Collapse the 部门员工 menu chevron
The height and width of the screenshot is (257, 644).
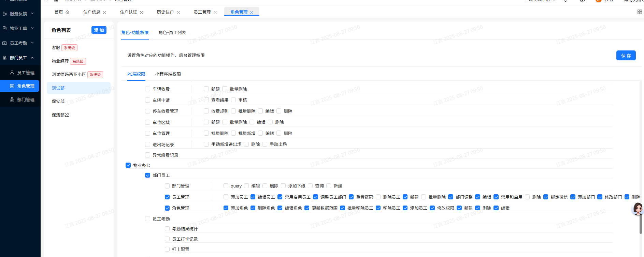pos(32,58)
